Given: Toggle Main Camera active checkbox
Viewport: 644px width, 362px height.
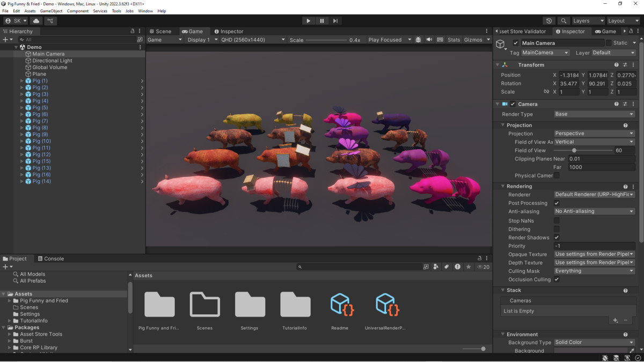Looking at the screenshot, I should point(516,43).
